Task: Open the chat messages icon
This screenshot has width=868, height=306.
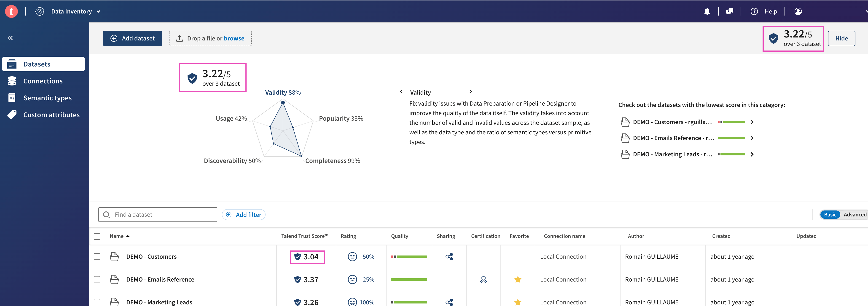Action: point(730,11)
